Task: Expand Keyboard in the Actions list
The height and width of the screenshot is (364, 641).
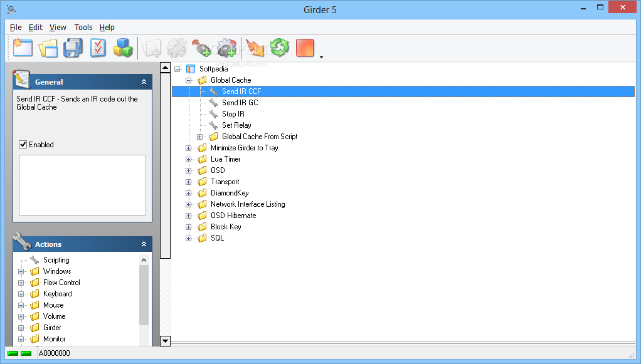Action: click(x=21, y=294)
